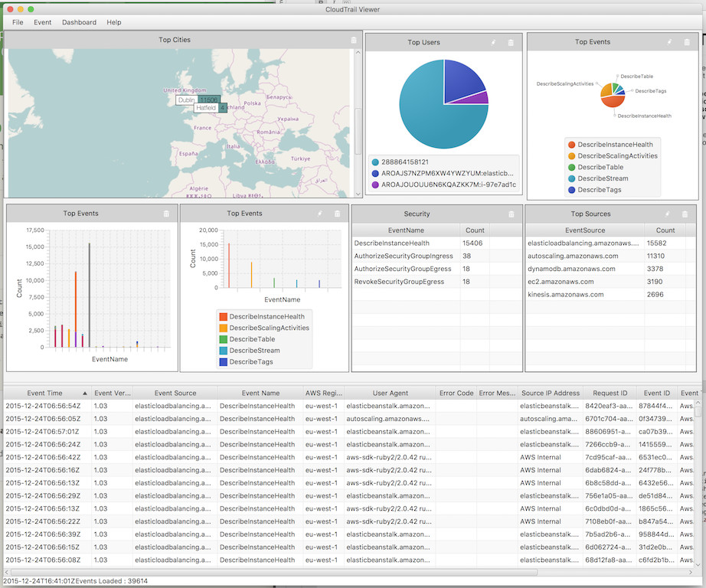Sort by Event ID column header
The height and width of the screenshot is (588, 706).
point(657,393)
